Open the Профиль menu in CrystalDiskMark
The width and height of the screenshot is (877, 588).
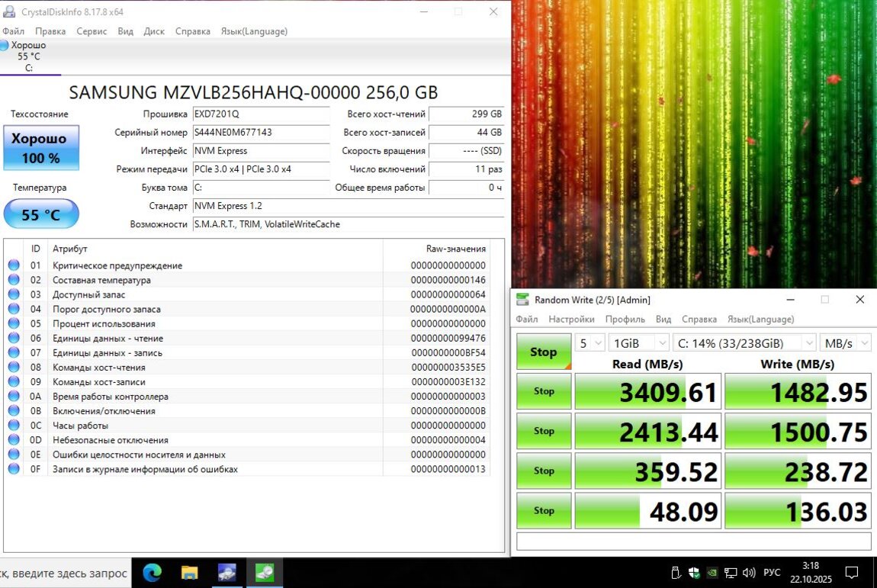click(x=625, y=319)
